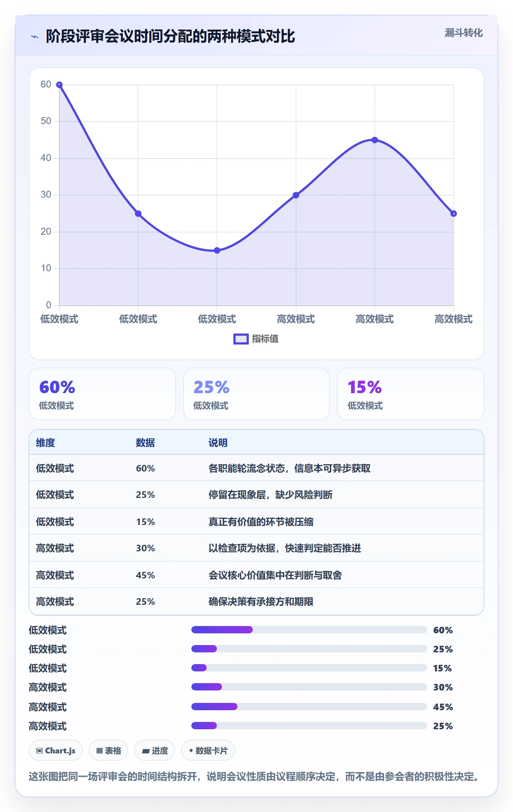Toggle the 指标值 legend color box
513x812 pixels.
[241, 339]
